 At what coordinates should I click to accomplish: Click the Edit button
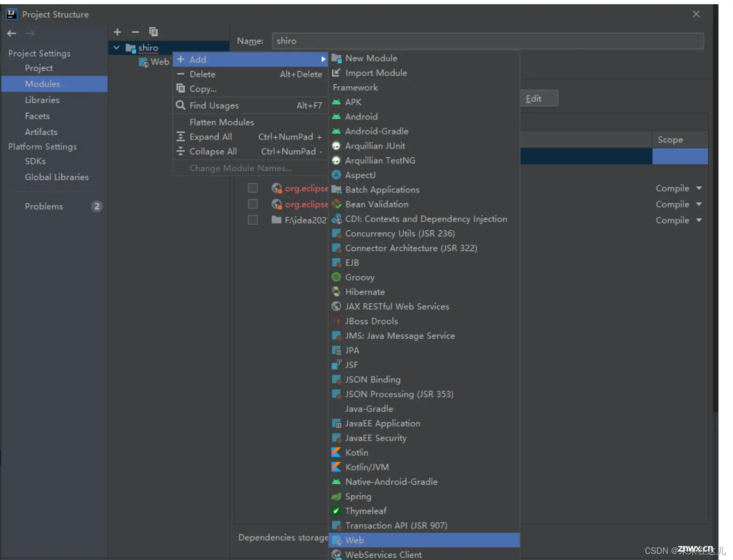click(538, 98)
